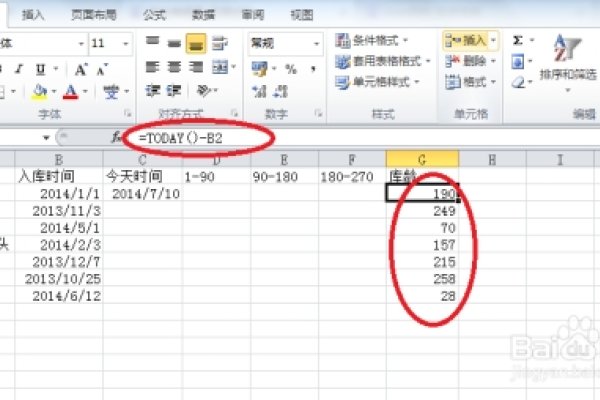Screen dimensions: 600x400
Task: Align cell text left
Action: (x=152, y=67)
